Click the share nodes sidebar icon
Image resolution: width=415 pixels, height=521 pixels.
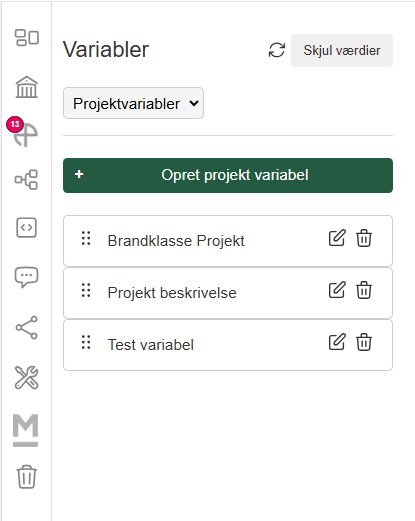click(x=27, y=328)
